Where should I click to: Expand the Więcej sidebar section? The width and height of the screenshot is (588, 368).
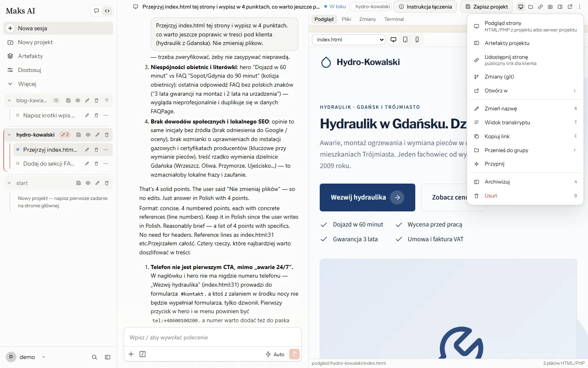pos(58,84)
